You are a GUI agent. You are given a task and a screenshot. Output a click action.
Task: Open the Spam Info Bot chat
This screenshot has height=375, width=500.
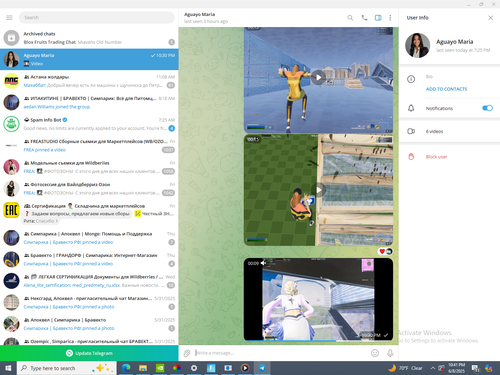[x=89, y=124]
